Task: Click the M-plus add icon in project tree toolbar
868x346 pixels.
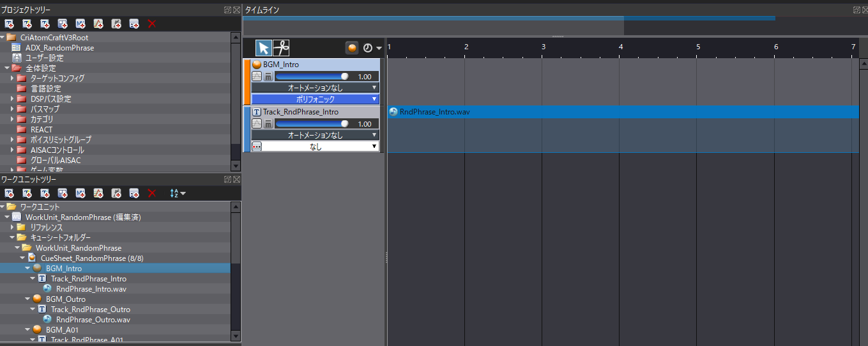Action: coord(80,24)
